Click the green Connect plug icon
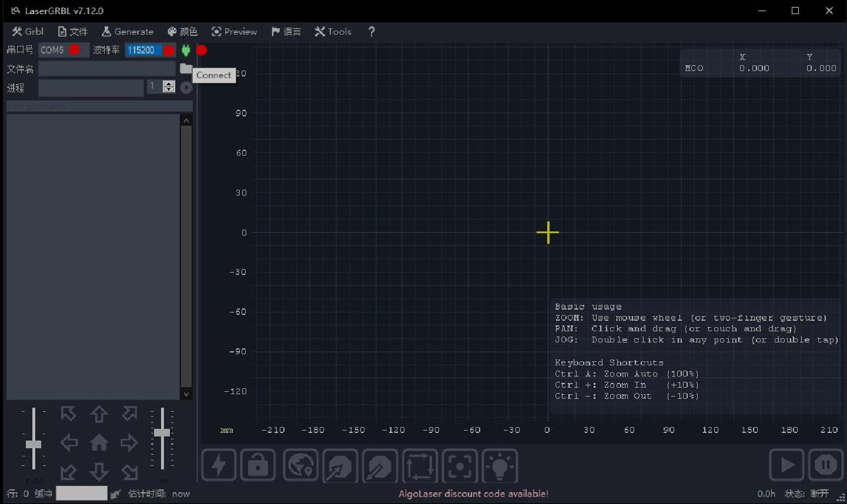847x504 pixels. pos(186,51)
